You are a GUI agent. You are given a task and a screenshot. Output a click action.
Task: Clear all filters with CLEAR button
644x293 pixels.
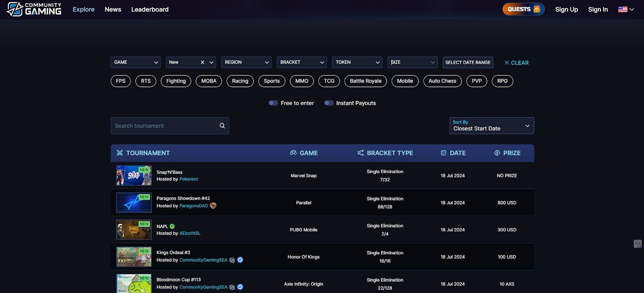click(x=517, y=63)
